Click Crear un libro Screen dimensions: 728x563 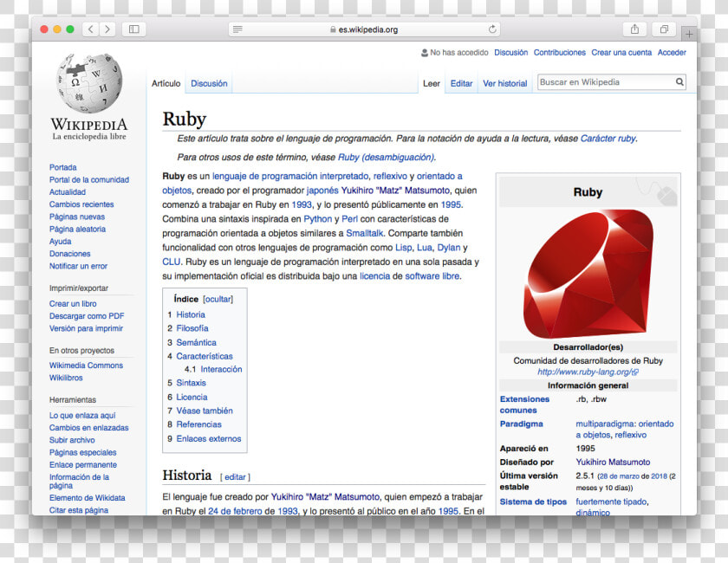point(73,303)
